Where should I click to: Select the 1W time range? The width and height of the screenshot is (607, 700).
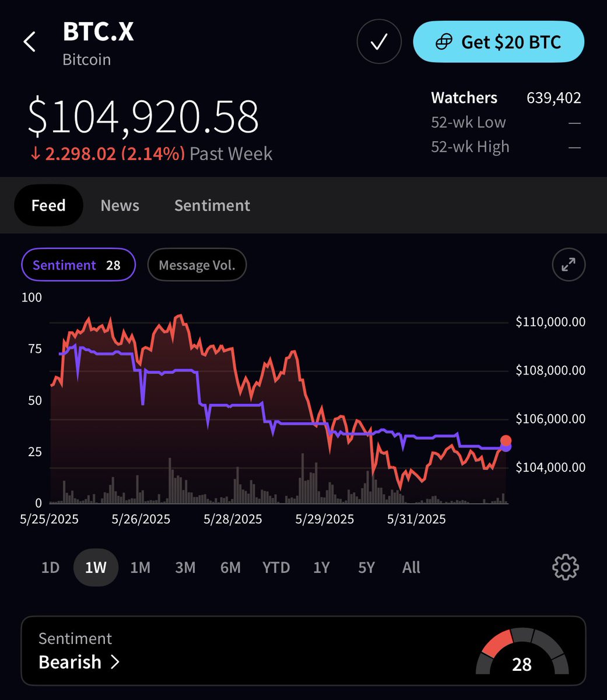96,567
